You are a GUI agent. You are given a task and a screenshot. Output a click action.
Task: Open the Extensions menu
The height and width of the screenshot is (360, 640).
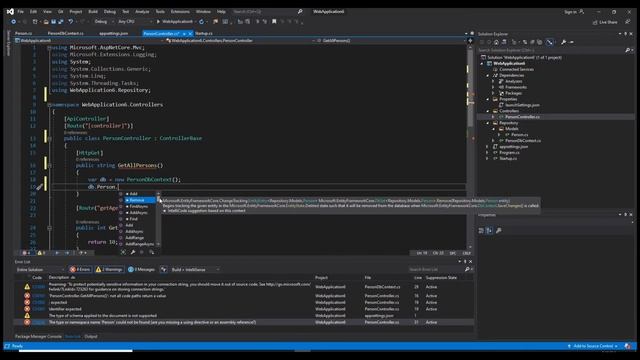[x=180, y=12]
